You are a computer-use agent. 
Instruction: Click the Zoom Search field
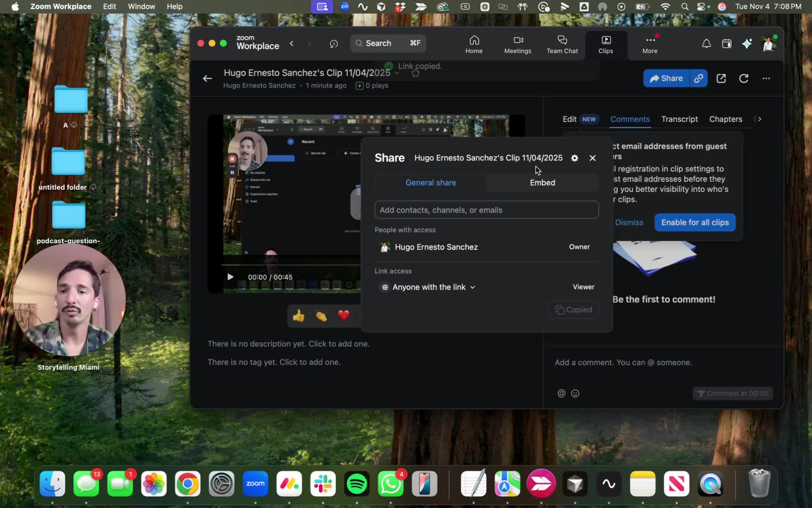pos(388,43)
